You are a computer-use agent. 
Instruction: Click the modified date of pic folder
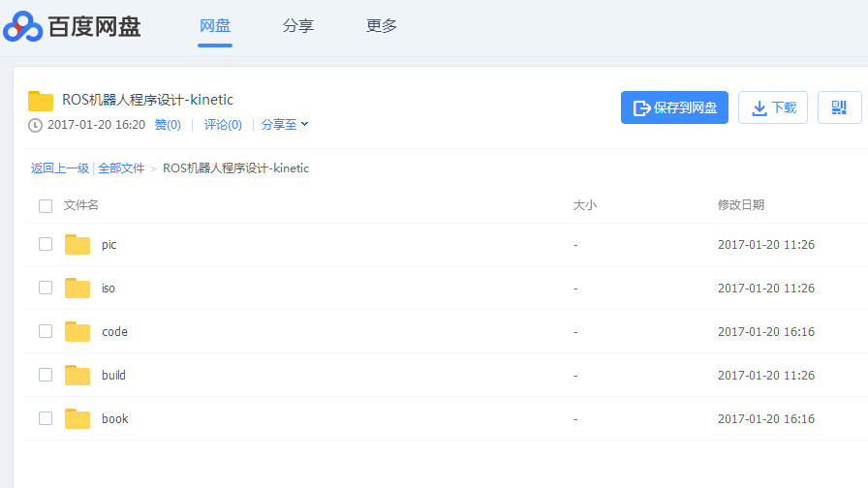coord(766,245)
